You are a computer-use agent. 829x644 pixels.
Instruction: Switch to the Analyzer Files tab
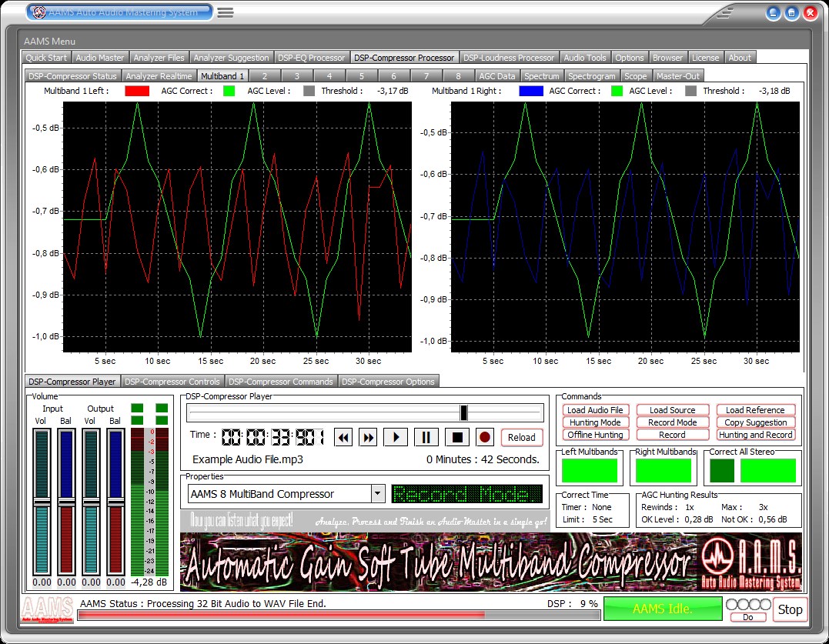(x=159, y=58)
